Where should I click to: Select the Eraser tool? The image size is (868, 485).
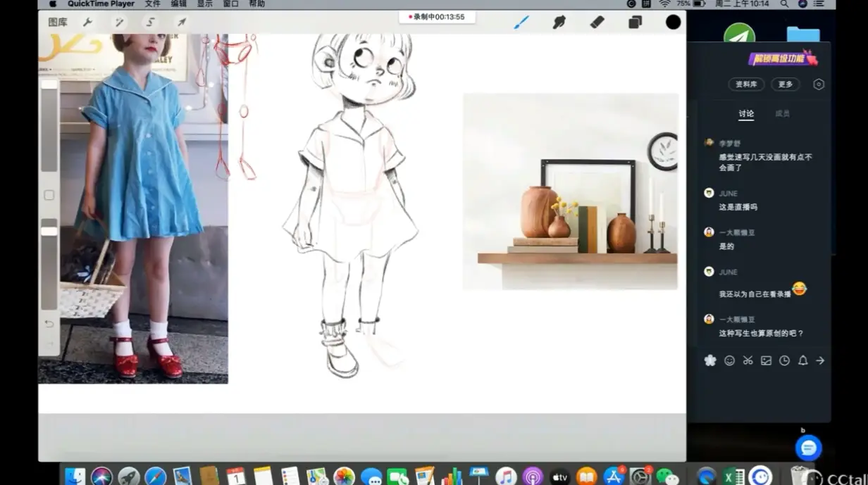(x=597, y=22)
